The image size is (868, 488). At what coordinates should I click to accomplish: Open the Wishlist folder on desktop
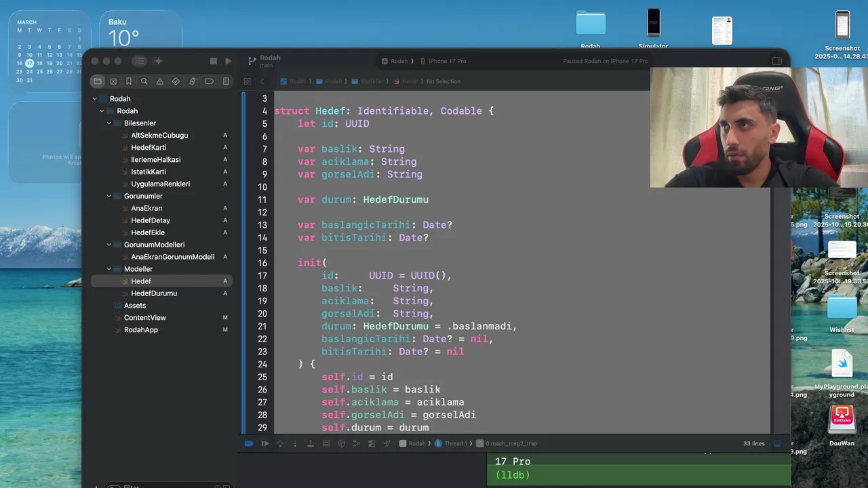(842, 314)
